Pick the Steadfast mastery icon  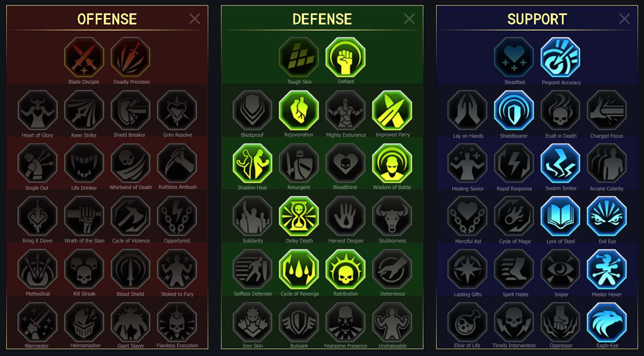514,57
